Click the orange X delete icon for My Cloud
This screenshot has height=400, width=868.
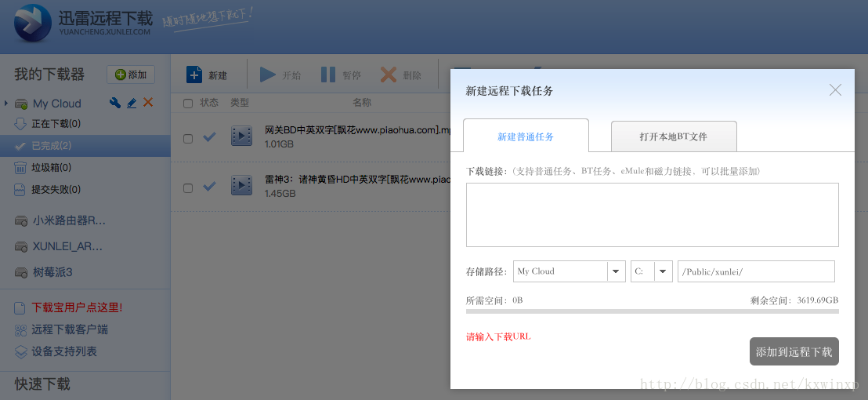[148, 102]
